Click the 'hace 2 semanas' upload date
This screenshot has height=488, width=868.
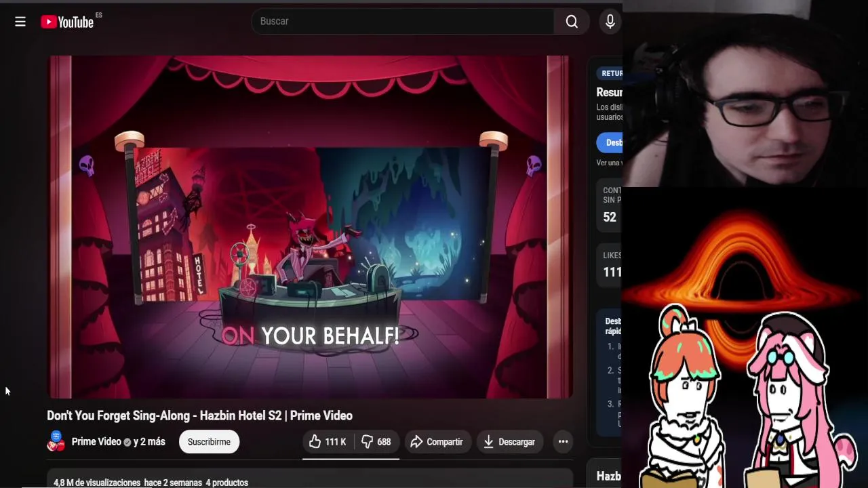click(173, 483)
